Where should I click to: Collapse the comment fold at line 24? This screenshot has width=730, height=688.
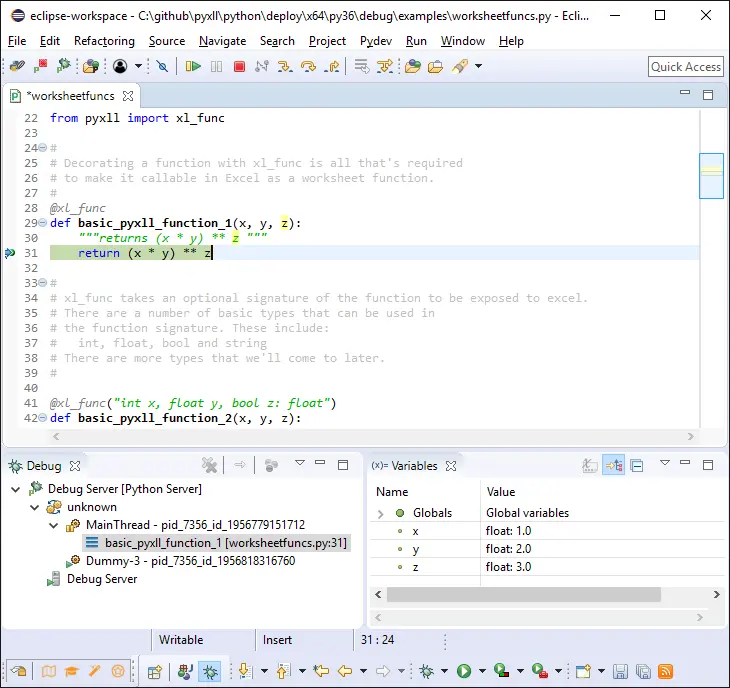42,148
